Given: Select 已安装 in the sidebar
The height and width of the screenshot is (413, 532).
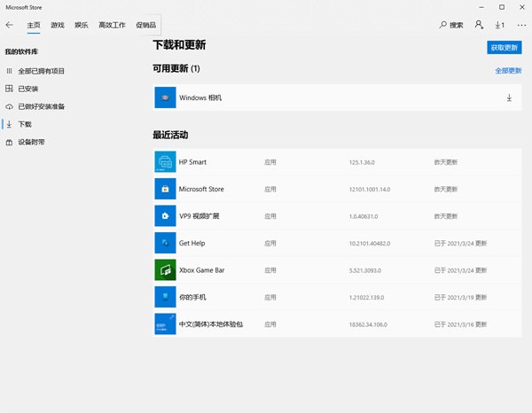Looking at the screenshot, I should tap(27, 89).
